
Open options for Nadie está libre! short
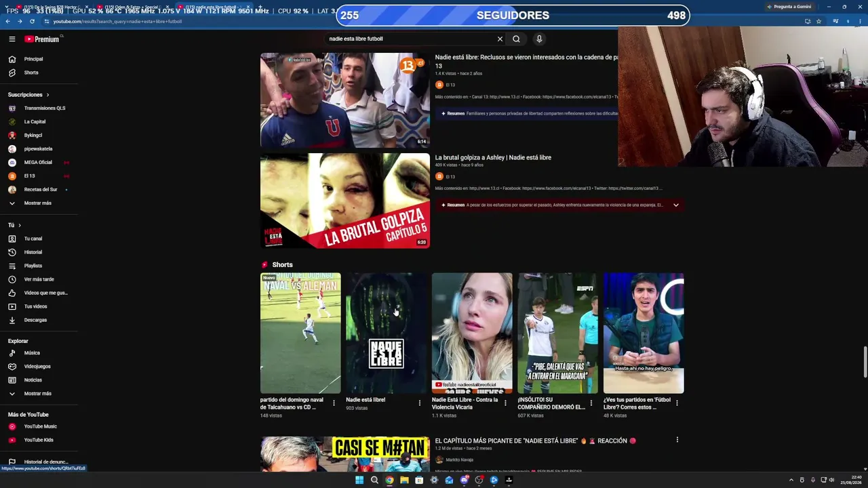[x=420, y=403]
